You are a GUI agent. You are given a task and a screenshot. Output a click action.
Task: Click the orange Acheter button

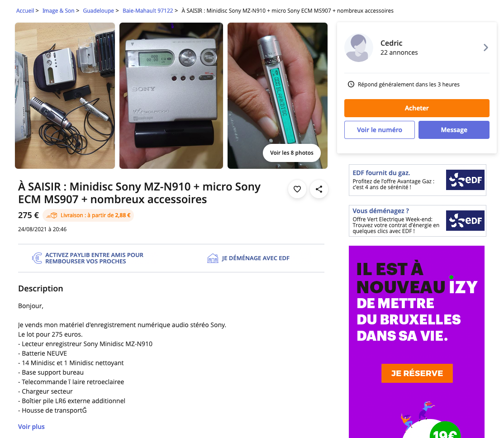pos(417,108)
